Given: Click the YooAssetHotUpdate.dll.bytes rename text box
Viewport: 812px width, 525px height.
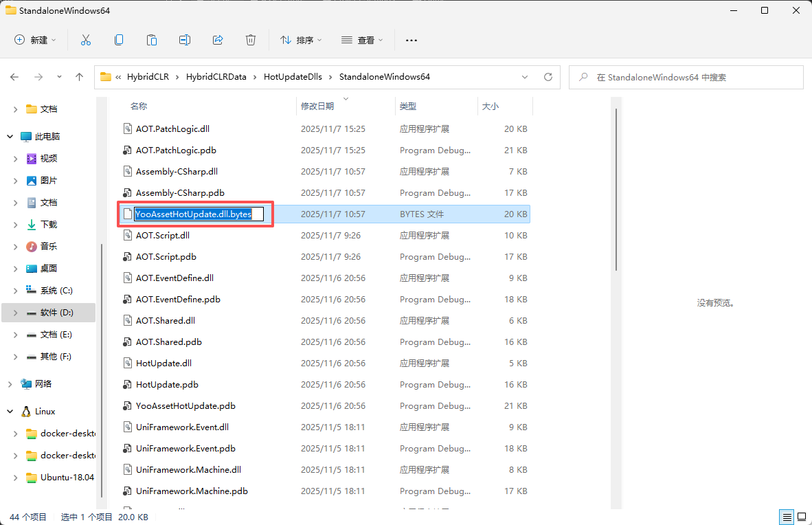Looking at the screenshot, I should click(x=199, y=214).
